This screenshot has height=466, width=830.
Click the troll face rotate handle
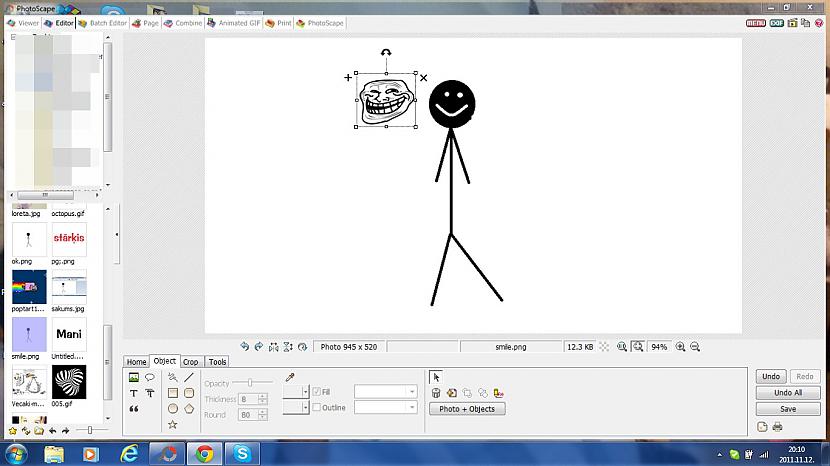(386, 52)
